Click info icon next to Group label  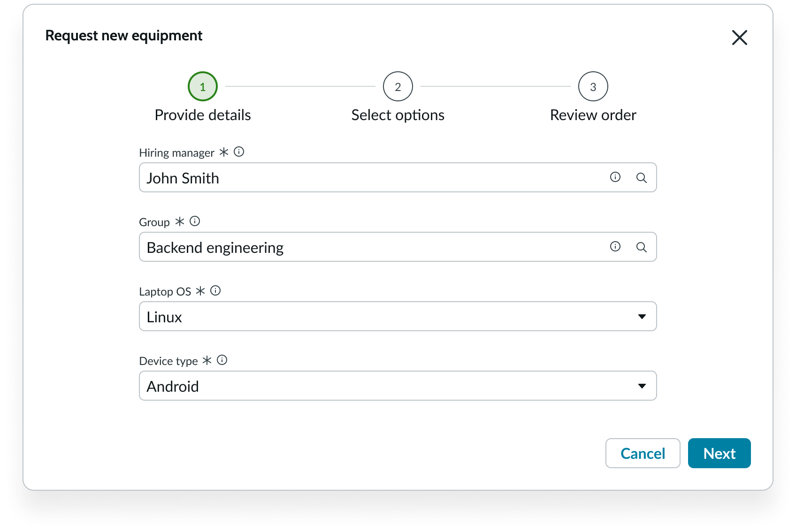[x=195, y=221]
